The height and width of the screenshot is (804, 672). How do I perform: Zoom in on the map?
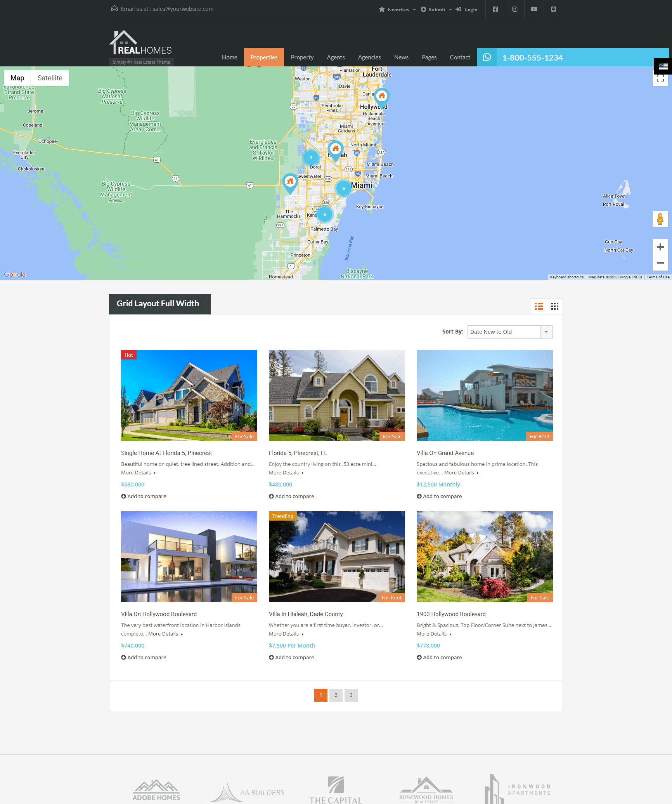(x=660, y=247)
